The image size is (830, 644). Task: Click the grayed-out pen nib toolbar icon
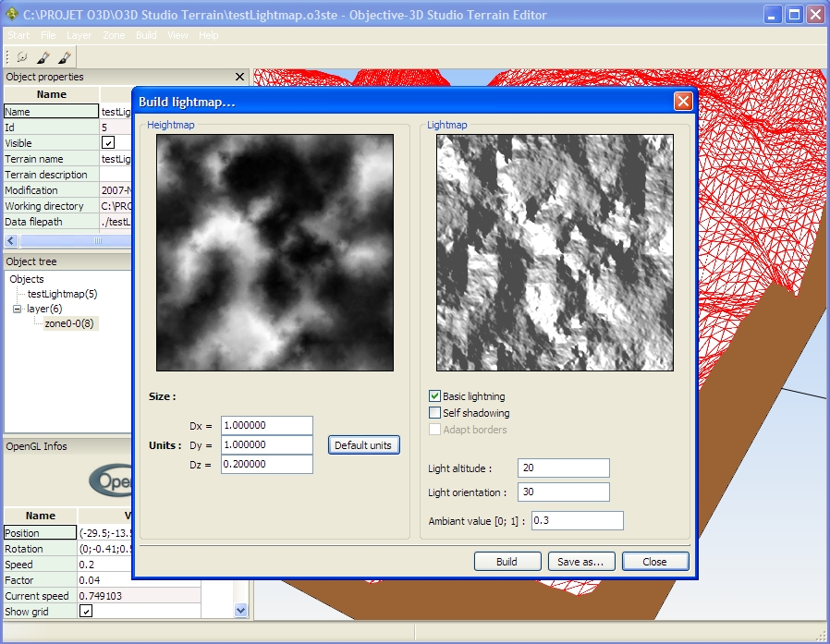click(x=22, y=56)
